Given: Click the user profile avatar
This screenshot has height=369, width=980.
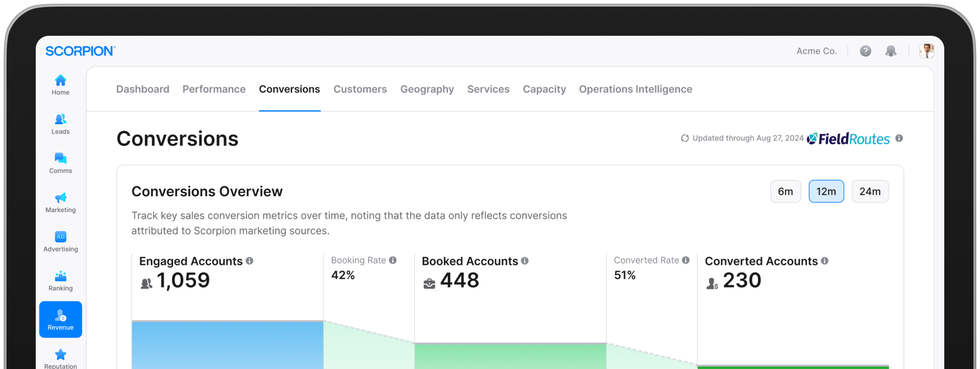Looking at the screenshot, I should [x=926, y=51].
